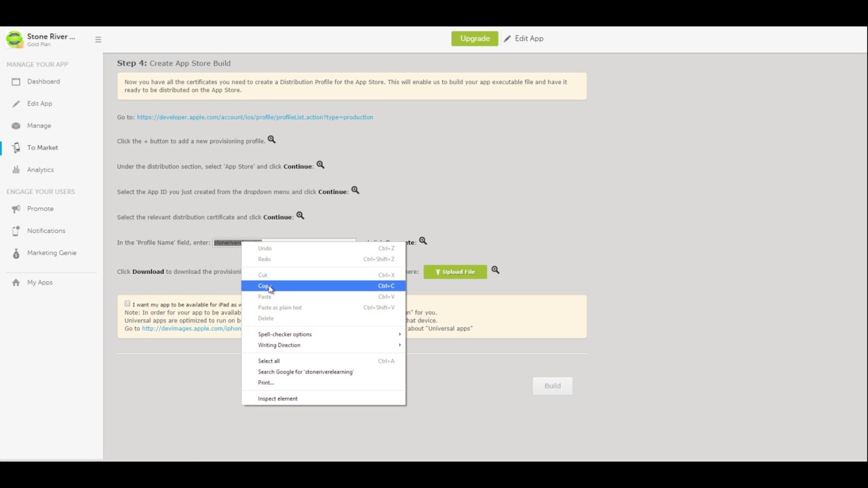This screenshot has height=488, width=868.
Task: Check 'I want my app available for iPad'
Action: point(127,304)
